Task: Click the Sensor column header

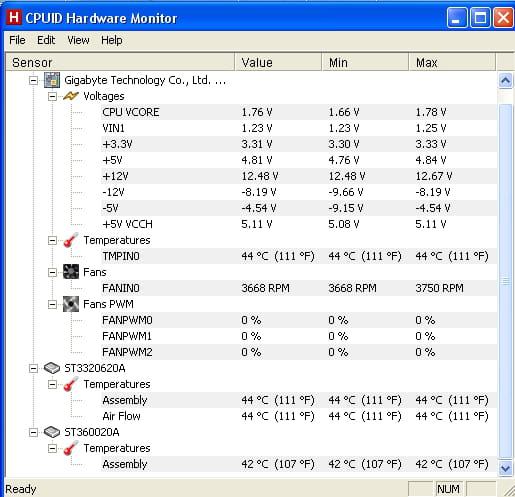Action: [120, 62]
